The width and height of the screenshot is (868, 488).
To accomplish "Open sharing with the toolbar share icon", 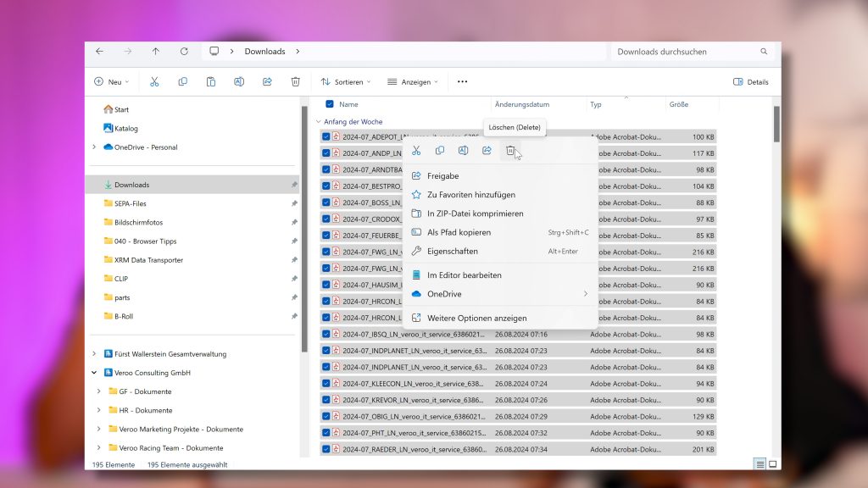I will (x=267, y=81).
